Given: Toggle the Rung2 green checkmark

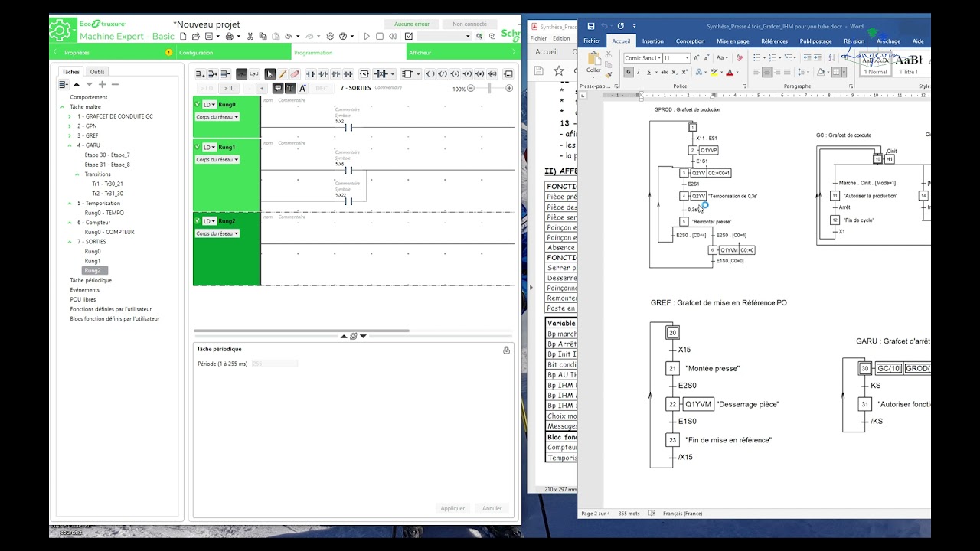Looking at the screenshot, I should click(x=197, y=221).
